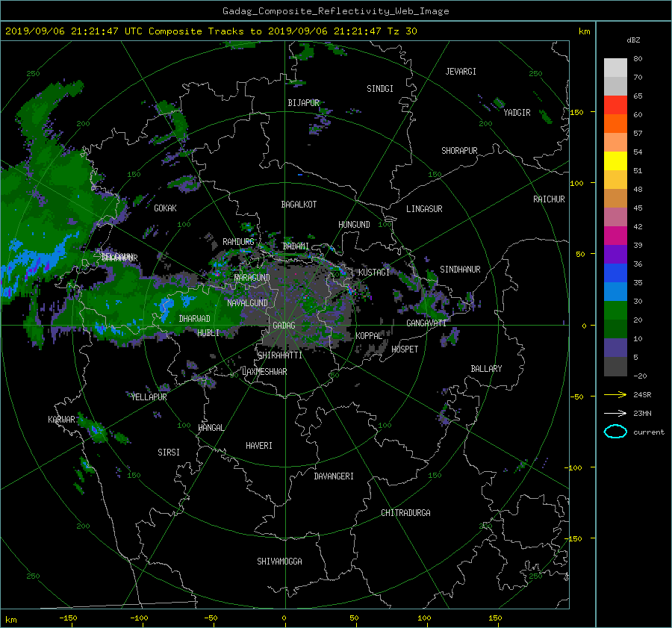Viewport: 672px width, 628px height.
Task: Click the dBZ legend heading
Action: click(633, 40)
